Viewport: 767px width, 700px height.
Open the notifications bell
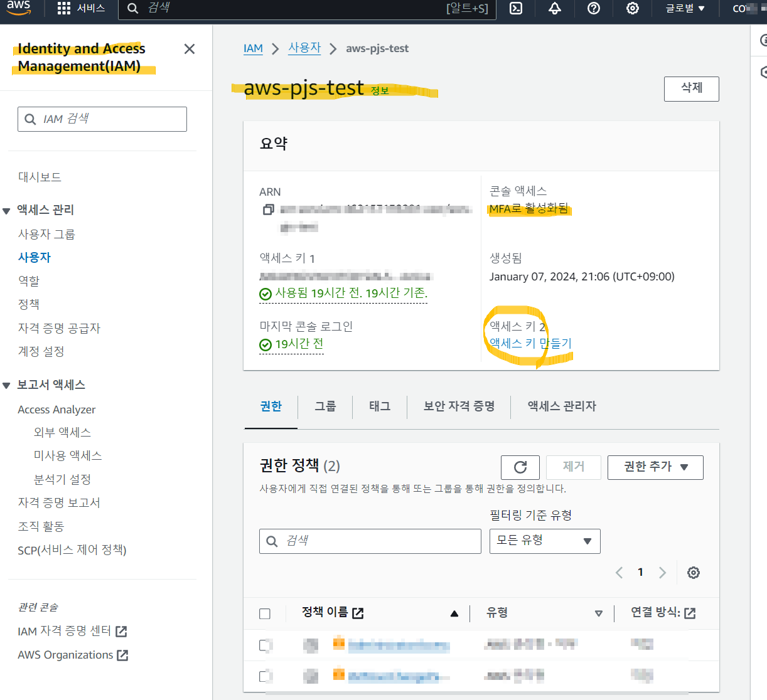tap(555, 8)
